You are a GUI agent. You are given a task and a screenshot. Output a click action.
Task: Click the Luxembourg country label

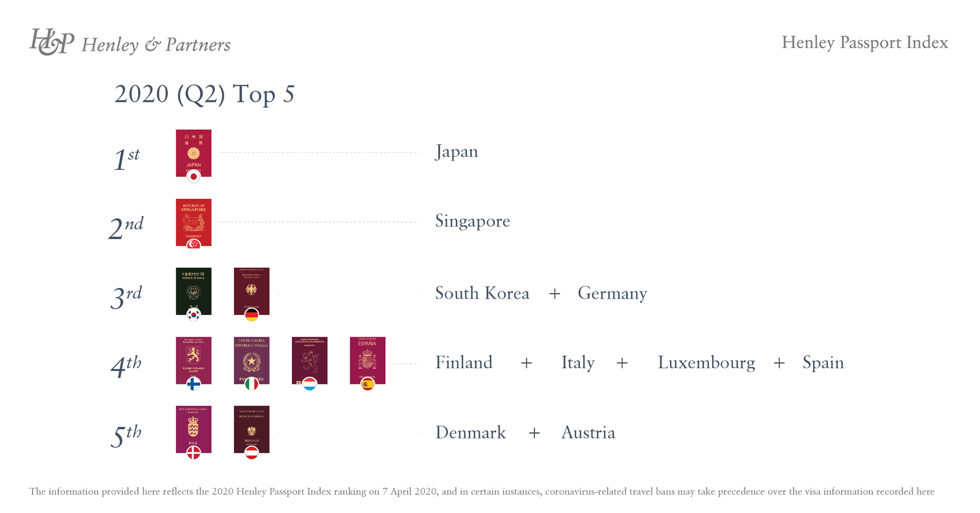(x=706, y=363)
